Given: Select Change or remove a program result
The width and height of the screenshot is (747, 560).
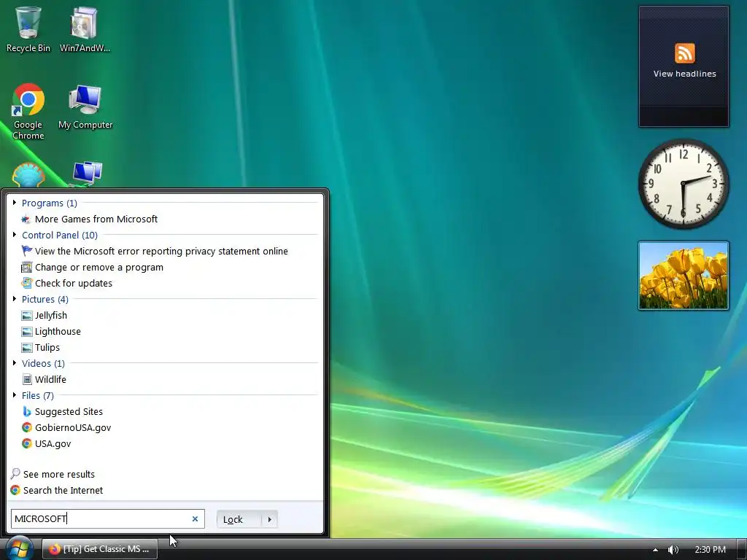Looking at the screenshot, I should click(x=99, y=267).
